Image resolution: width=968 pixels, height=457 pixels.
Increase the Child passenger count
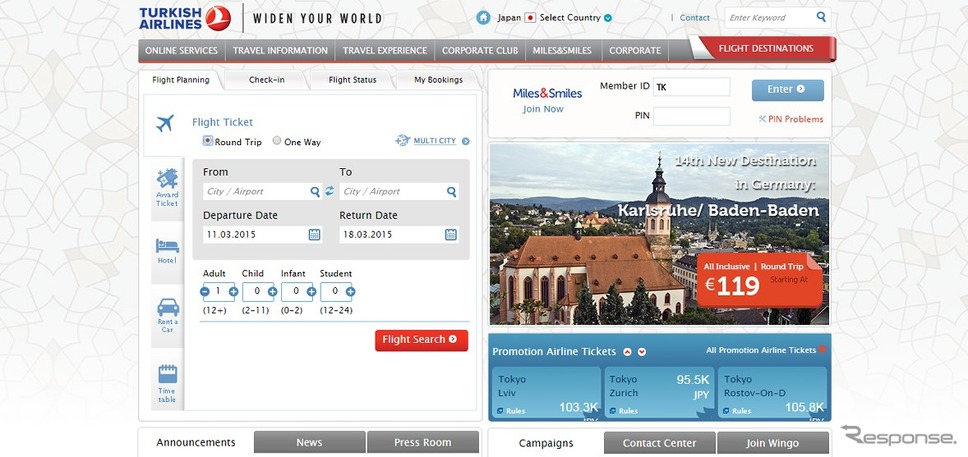coord(272,291)
